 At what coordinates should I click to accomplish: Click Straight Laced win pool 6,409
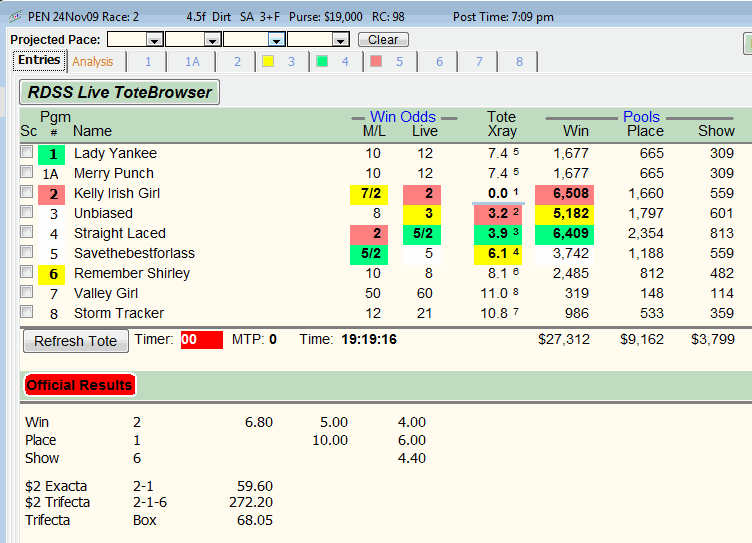564,235
